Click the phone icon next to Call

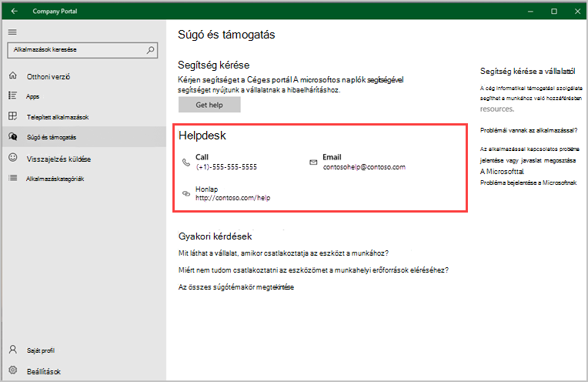tap(186, 162)
